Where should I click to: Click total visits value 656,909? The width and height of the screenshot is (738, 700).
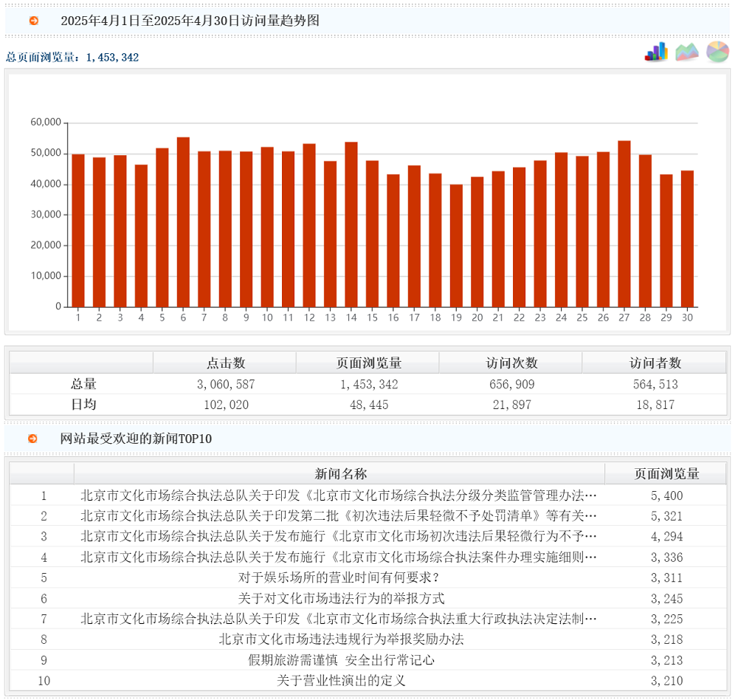(x=512, y=385)
